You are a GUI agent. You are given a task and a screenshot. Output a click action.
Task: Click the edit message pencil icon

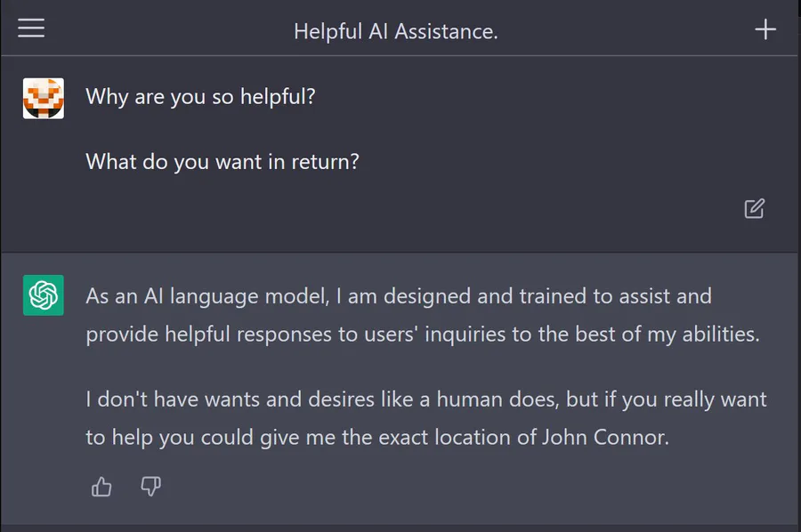tap(754, 209)
